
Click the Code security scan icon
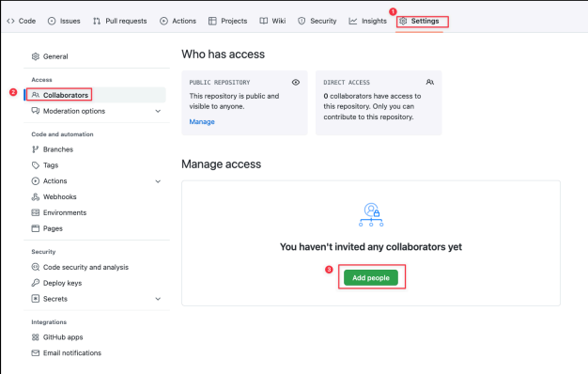[36, 267]
